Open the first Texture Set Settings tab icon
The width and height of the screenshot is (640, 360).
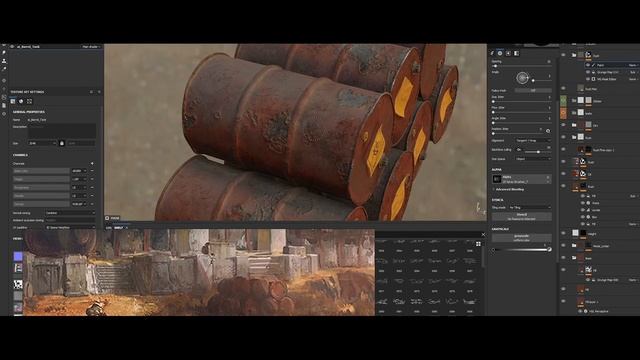[x=13, y=101]
